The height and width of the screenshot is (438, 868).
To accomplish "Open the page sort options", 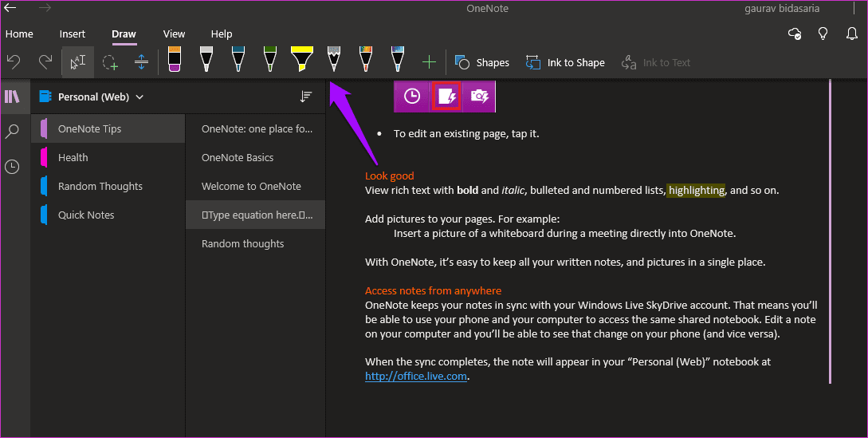I will 305,97.
